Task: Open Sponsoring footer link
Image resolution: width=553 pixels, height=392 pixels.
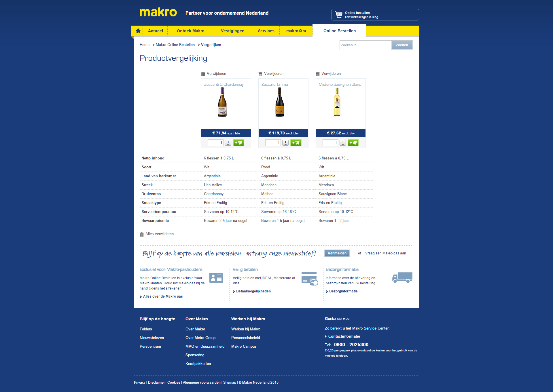Action: (x=195, y=355)
